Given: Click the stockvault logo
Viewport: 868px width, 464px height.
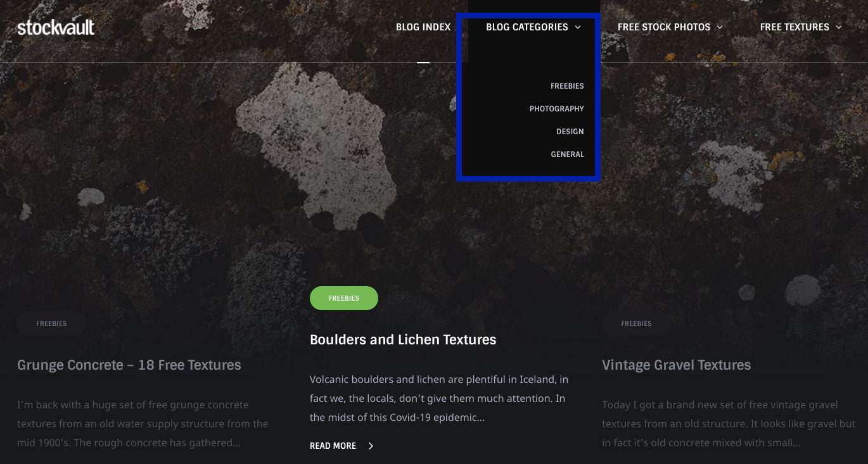Looking at the screenshot, I should (x=56, y=27).
